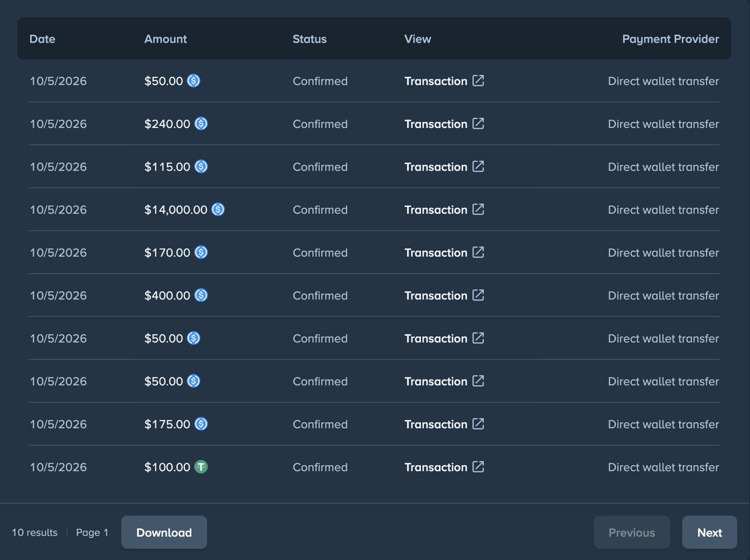This screenshot has height=560, width=750.
Task: Go to the Next page
Action: (709, 532)
